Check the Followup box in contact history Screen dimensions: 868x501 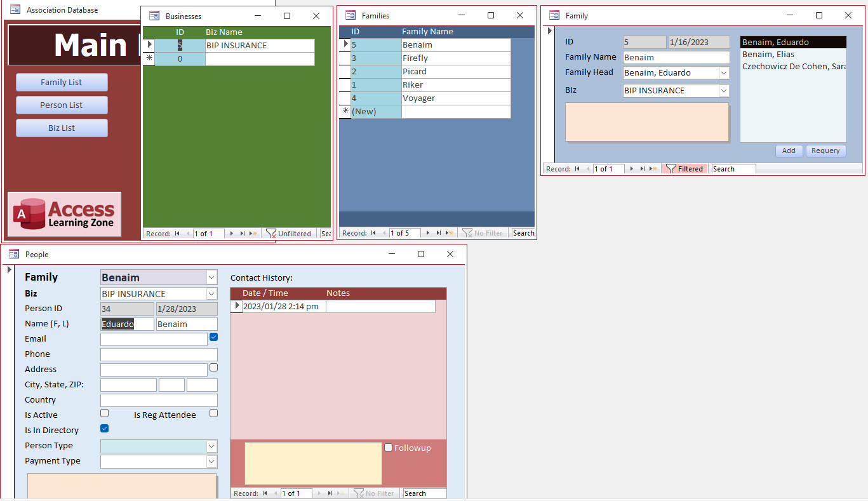pyautogui.click(x=389, y=448)
